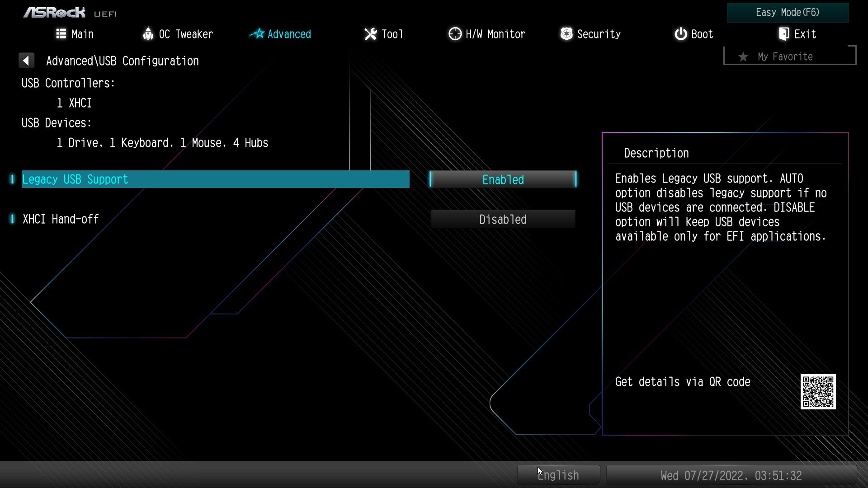Image resolution: width=868 pixels, height=488 pixels.
Task: Click the QR code image
Action: 818,392
